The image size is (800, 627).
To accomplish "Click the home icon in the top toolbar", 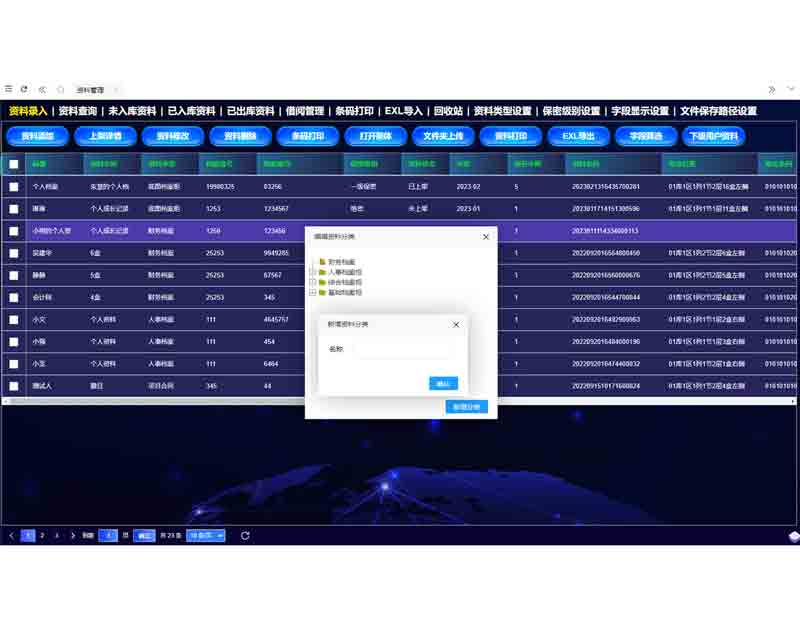I will coord(61,89).
